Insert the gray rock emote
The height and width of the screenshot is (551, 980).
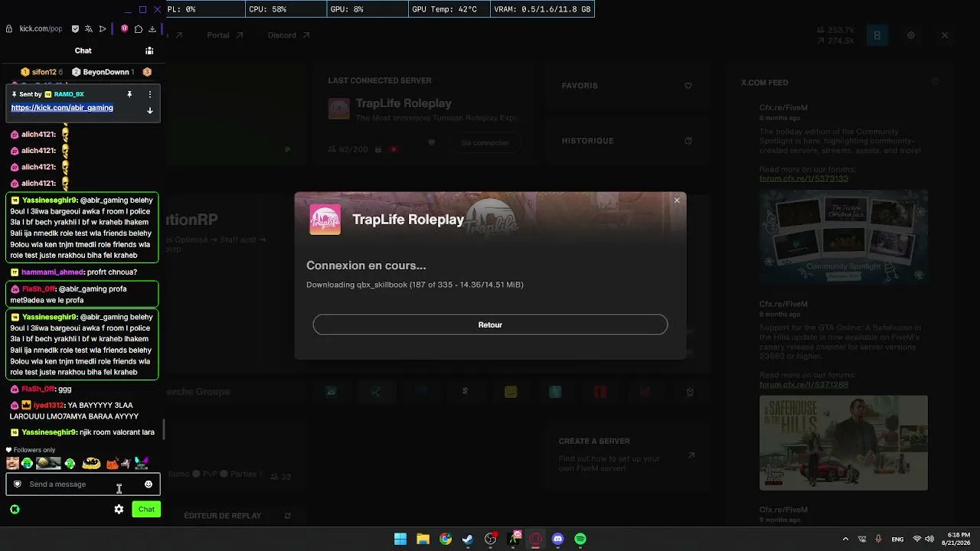tap(48, 463)
